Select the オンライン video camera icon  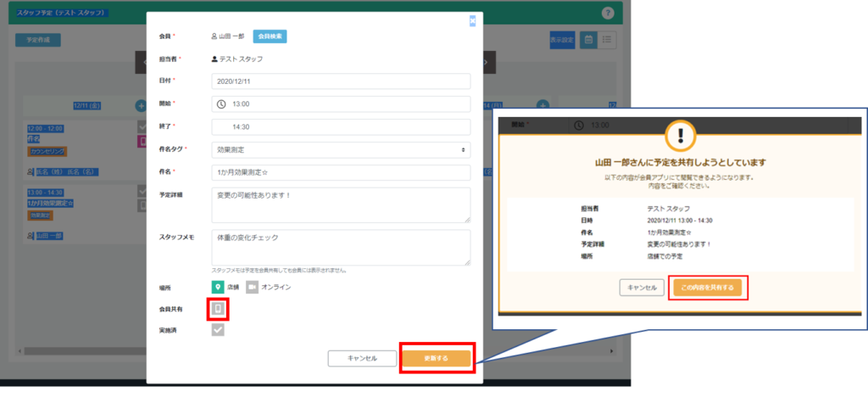253,287
